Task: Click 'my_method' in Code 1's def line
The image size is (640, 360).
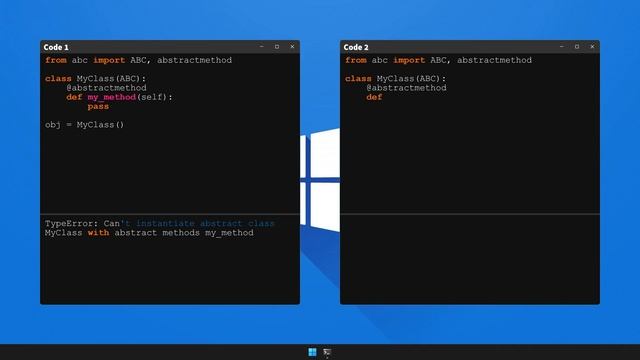Action: pos(111,97)
